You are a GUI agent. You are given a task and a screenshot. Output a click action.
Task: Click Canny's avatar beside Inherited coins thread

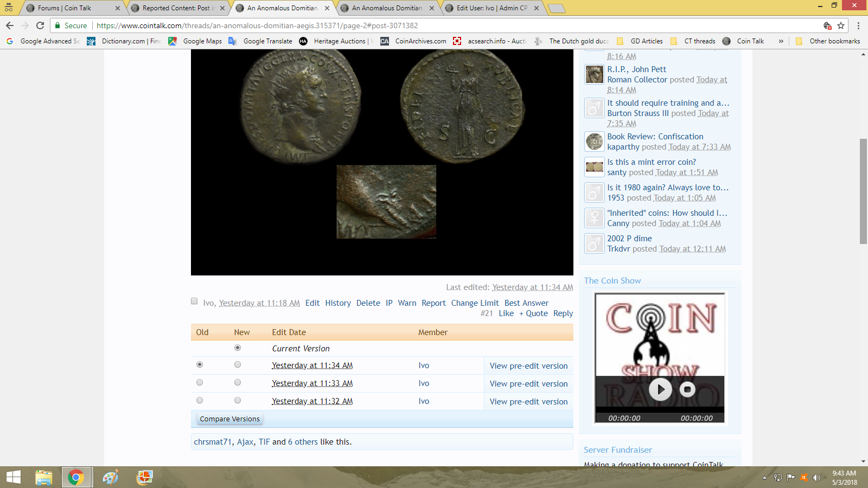pos(594,218)
